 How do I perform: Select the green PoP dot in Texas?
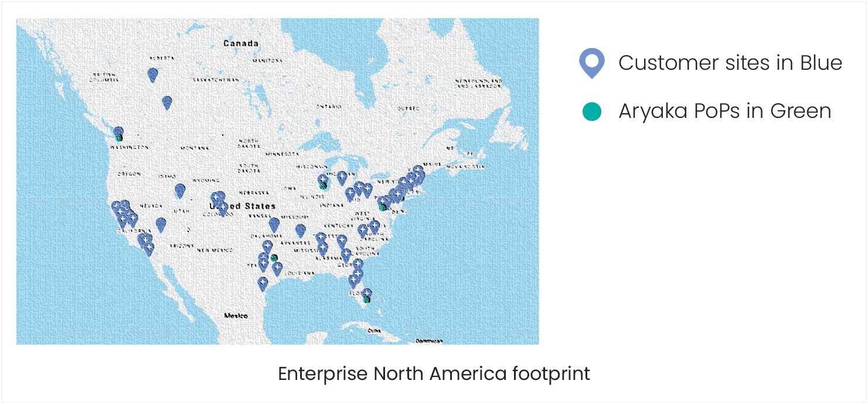point(274,258)
